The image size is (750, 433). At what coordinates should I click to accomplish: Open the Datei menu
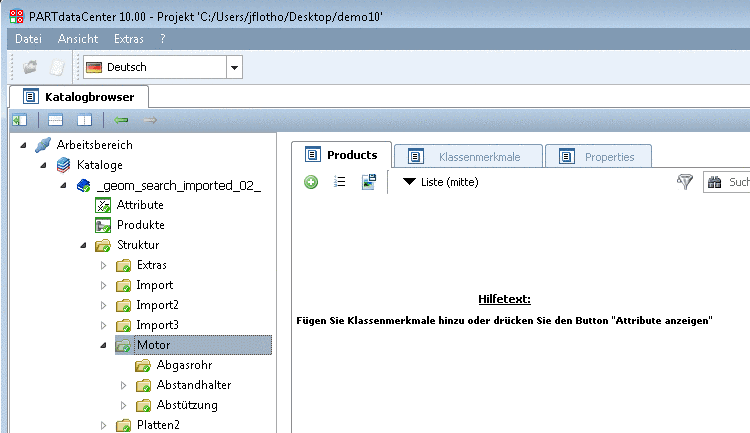(x=28, y=39)
